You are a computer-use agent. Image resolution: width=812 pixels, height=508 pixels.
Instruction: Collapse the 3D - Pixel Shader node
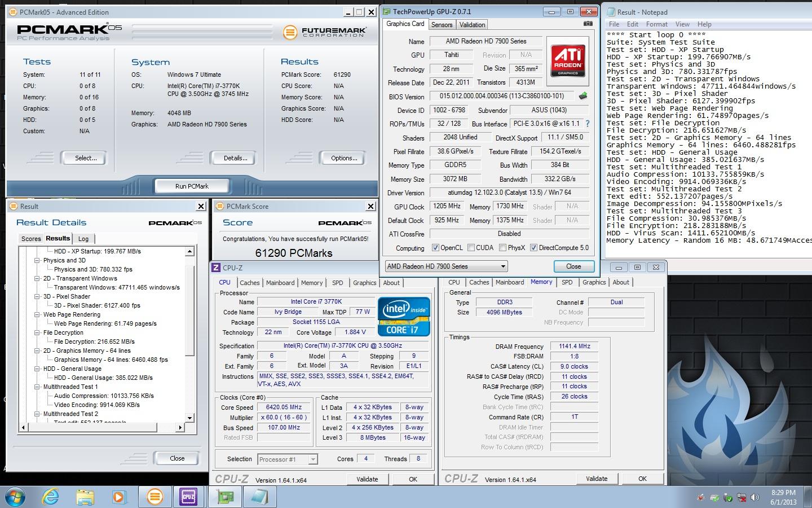[37, 297]
